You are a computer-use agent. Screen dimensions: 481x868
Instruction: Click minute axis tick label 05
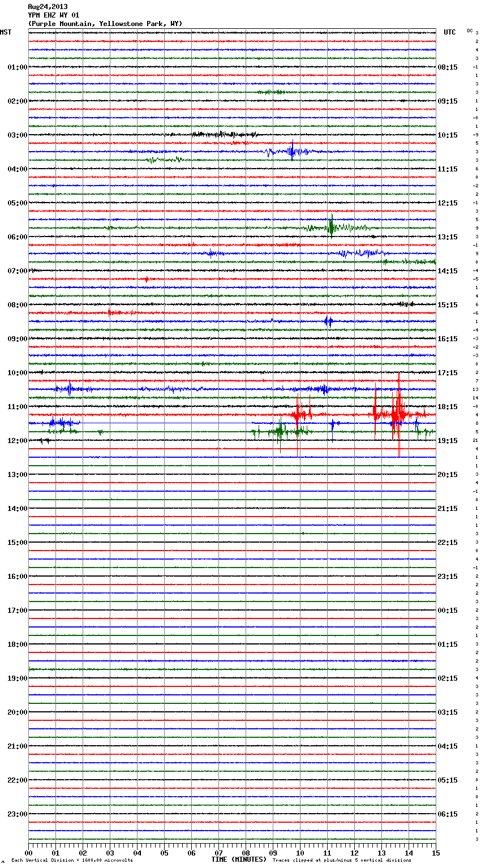pyautogui.click(x=164, y=853)
